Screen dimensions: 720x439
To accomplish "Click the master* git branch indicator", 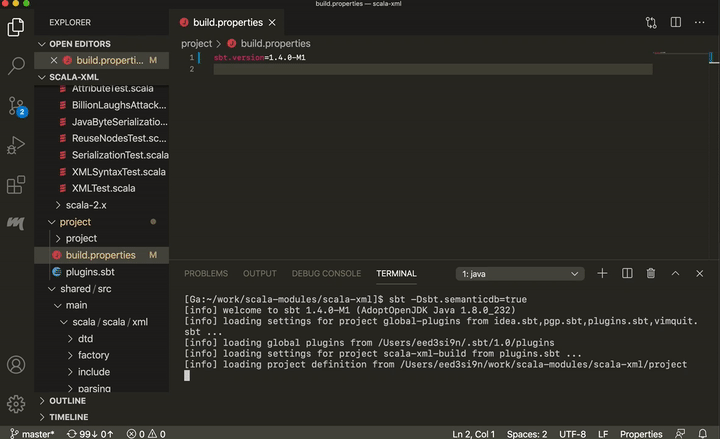I will (32, 433).
